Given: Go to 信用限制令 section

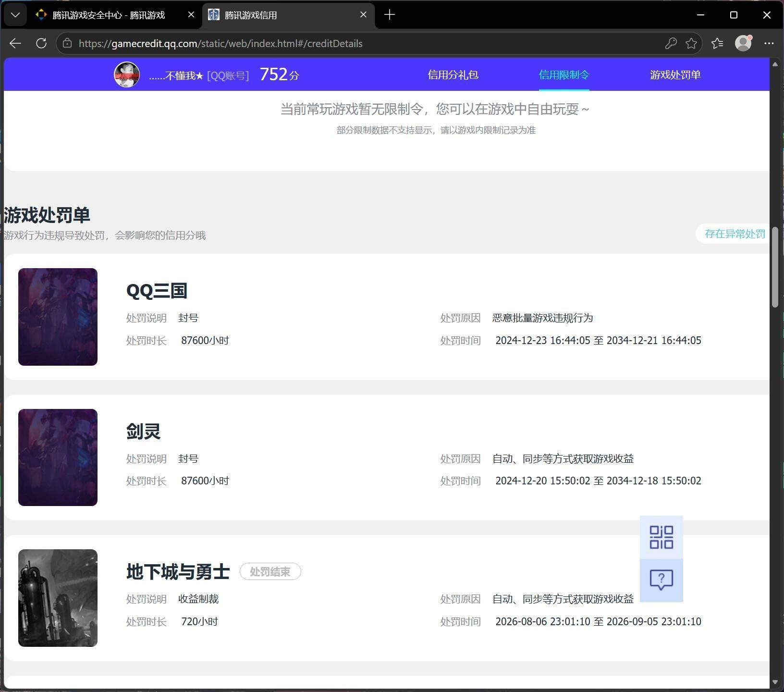Looking at the screenshot, I should coord(564,74).
